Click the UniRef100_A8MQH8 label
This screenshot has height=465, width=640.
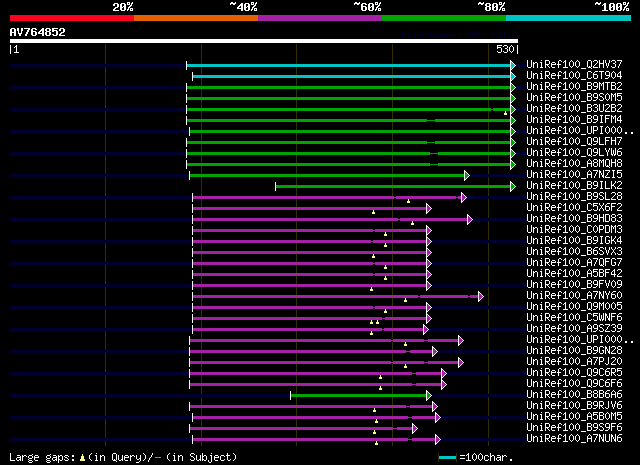[574, 163]
